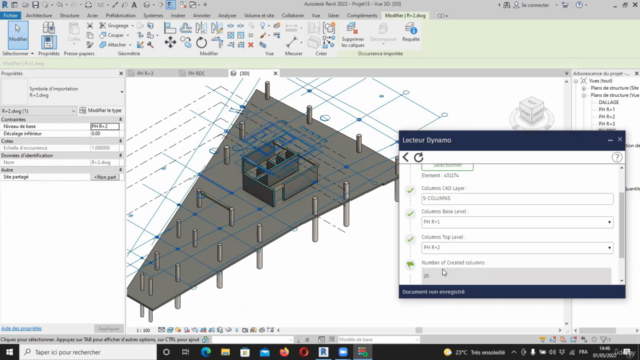640x360 pixels.
Task: Click the Décalage inférieur value field
Action: 105,133
